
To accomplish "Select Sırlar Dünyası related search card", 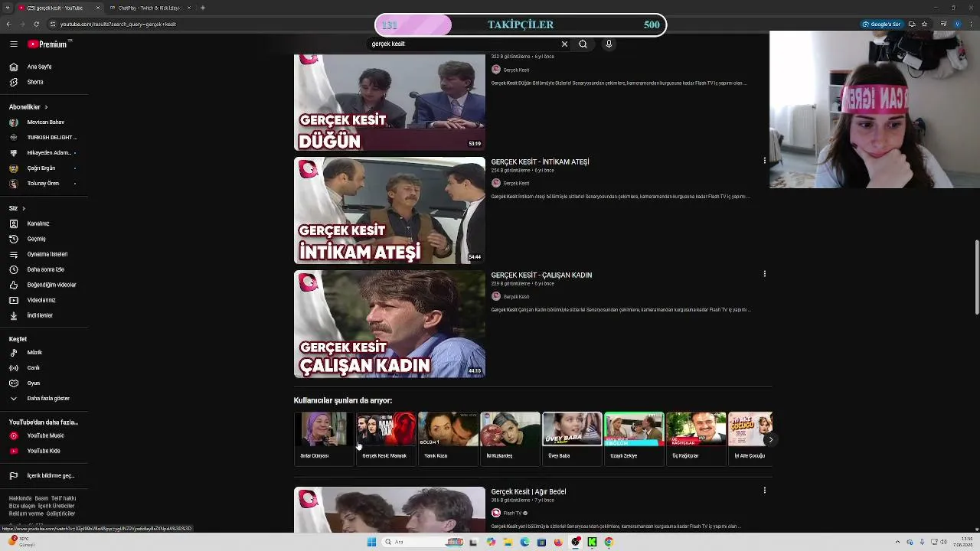I will (x=324, y=438).
